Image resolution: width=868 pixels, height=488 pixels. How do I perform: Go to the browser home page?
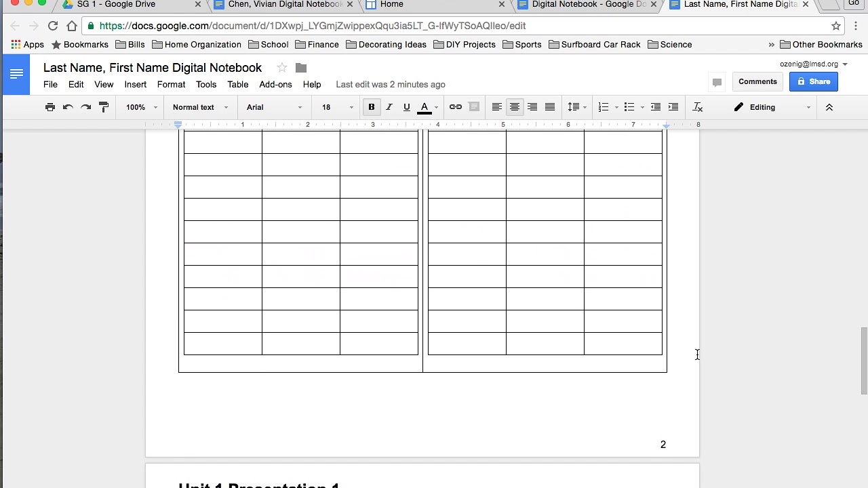(x=72, y=26)
